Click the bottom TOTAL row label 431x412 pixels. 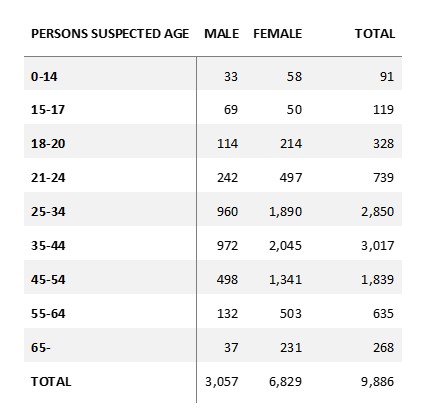51,382
